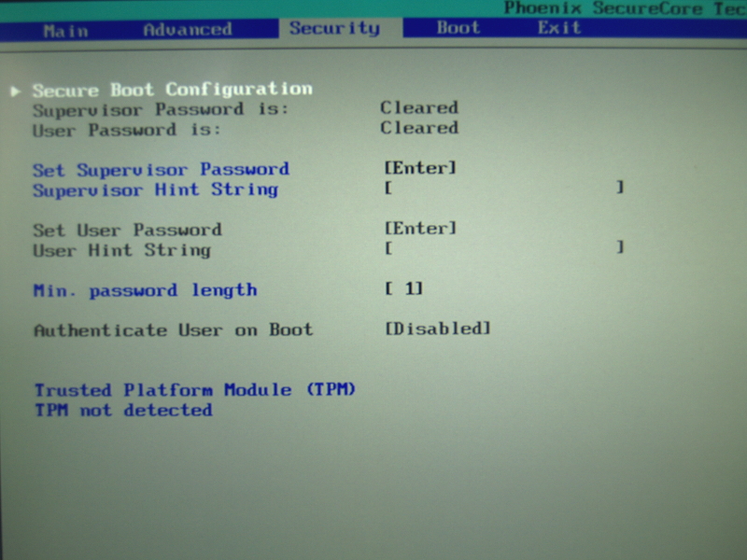Click [Enter] next to Set User Password
Screen dimensions: 747x560
420,229
